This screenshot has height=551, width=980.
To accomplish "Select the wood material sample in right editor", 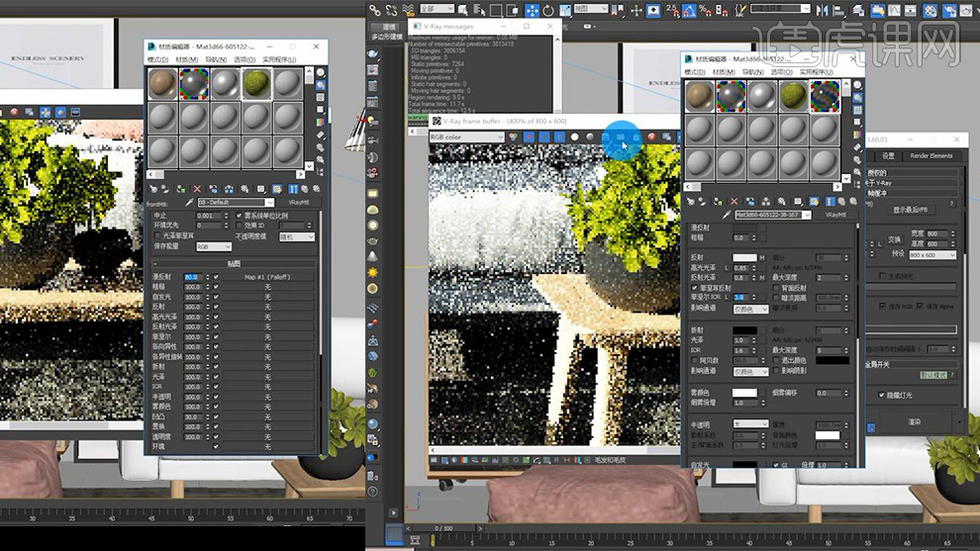I will tap(700, 96).
